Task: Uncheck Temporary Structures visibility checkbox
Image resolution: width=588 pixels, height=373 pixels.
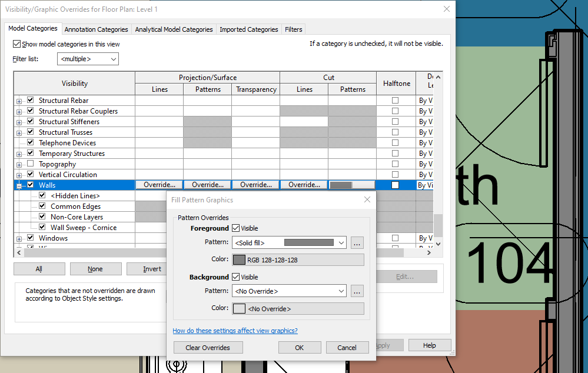Action: pos(31,152)
